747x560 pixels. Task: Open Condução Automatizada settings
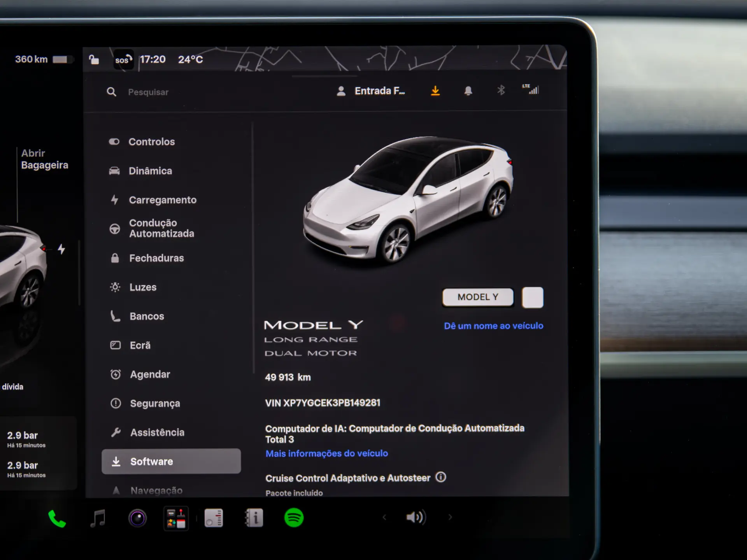[x=152, y=228]
